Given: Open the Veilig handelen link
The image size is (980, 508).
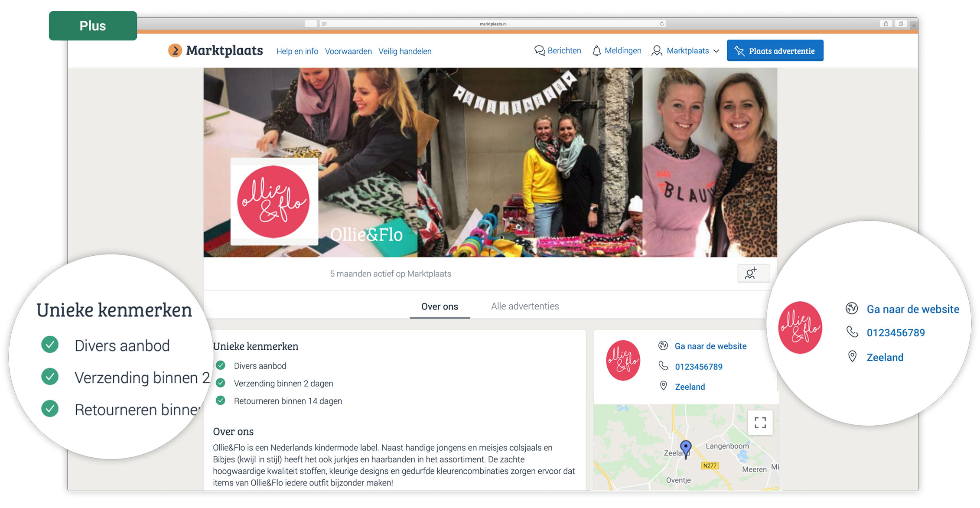Looking at the screenshot, I should [x=405, y=51].
